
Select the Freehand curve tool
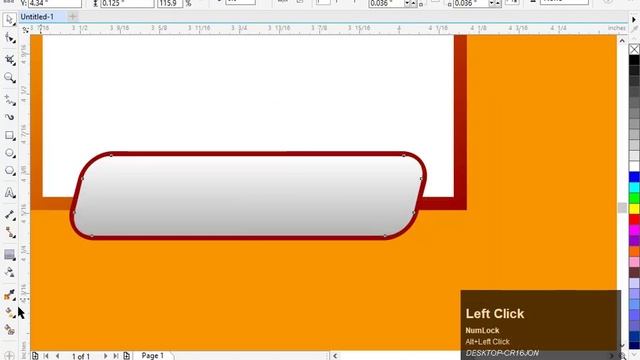pos(9,100)
